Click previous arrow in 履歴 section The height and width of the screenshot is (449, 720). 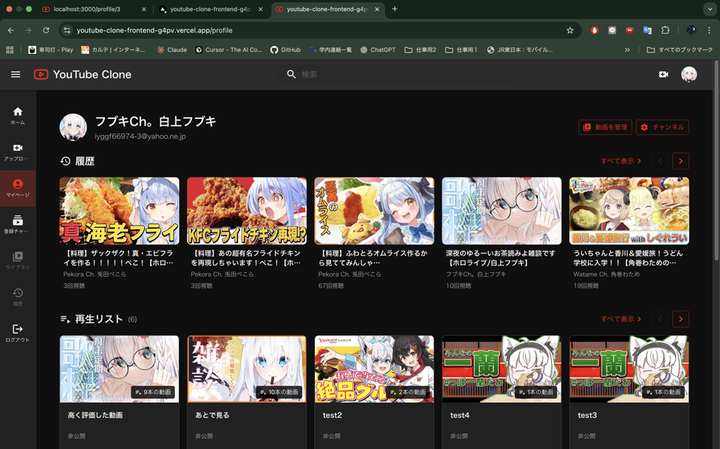pyautogui.click(x=660, y=161)
